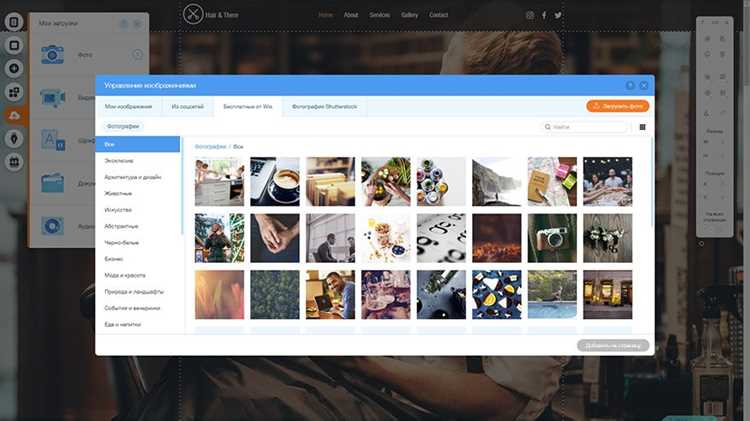The width and height of the screenshot is (750, 421).
Task: Focus the Найти search field
Action: (583, 127)
